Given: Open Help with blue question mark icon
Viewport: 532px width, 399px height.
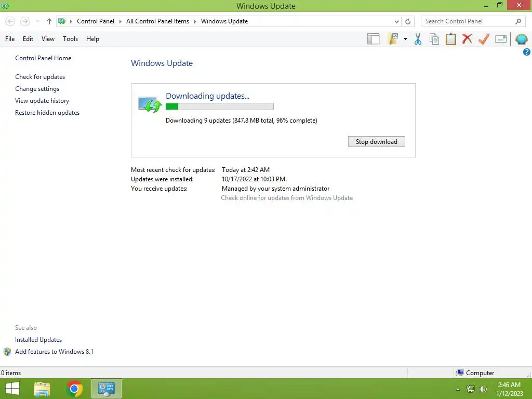Looking at the screenshot, I should 527,52.
